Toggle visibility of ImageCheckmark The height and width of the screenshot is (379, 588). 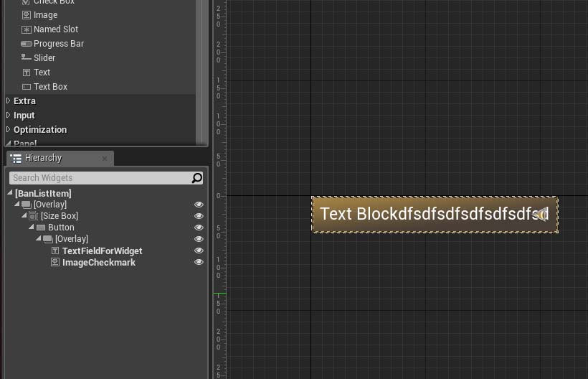[x=199, y=262]
